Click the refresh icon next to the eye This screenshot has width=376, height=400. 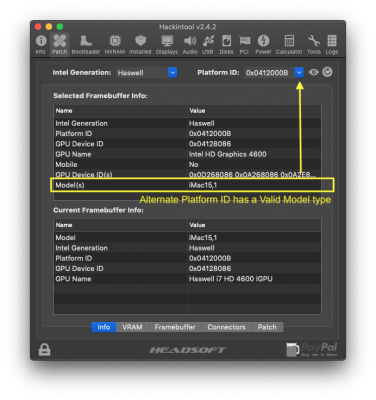click(x=327, y=72)
